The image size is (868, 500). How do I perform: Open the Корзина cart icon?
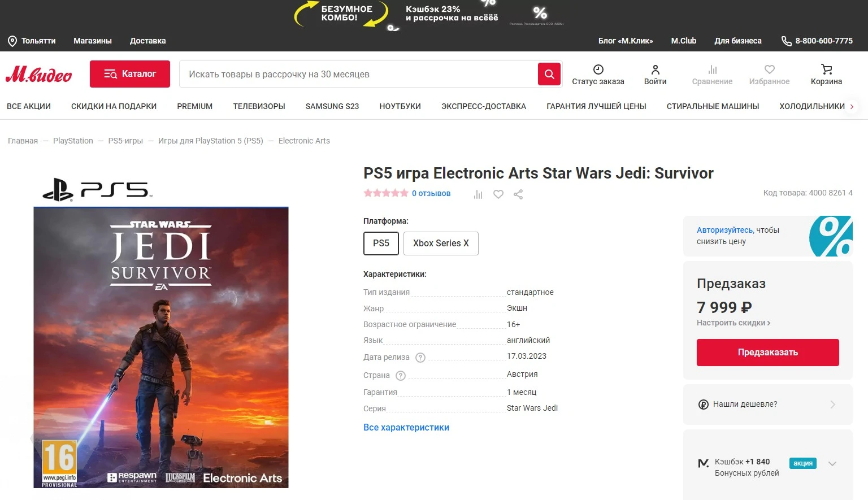(x=826, y=69)
